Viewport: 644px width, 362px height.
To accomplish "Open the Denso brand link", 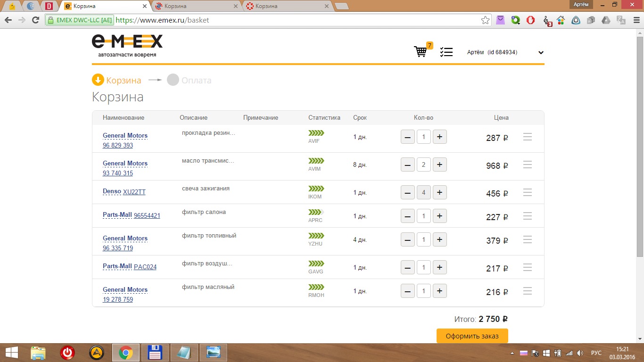I will pos(112,191).
